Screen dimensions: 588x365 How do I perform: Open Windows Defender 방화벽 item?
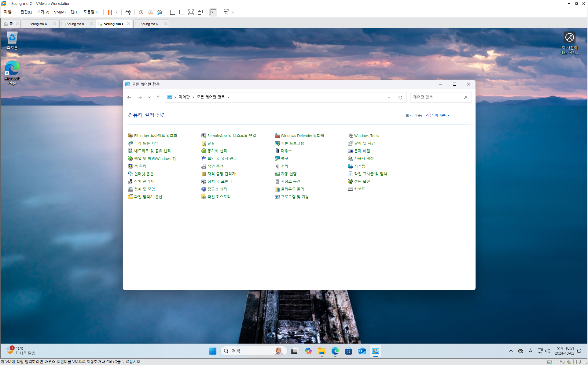(302, 136)
